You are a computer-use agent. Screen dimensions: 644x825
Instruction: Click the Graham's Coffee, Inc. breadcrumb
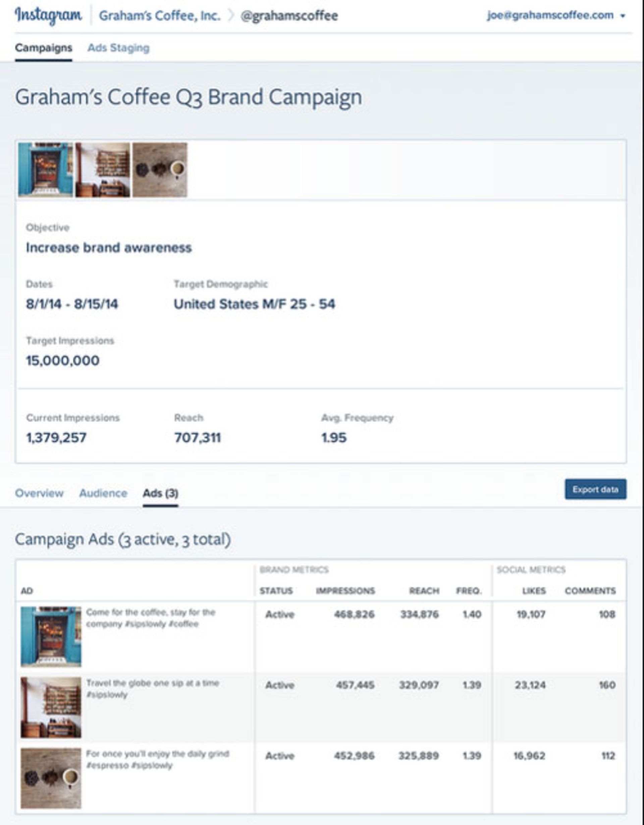pos(159,16)
